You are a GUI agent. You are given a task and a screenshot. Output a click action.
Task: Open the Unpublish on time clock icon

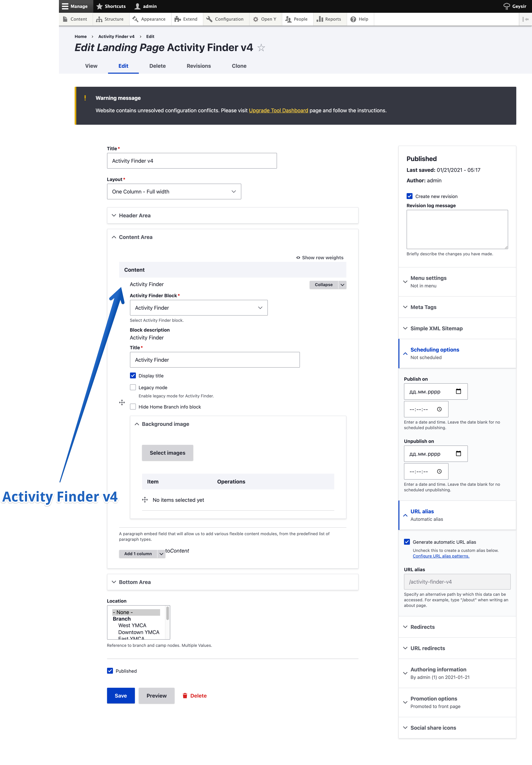439,472
